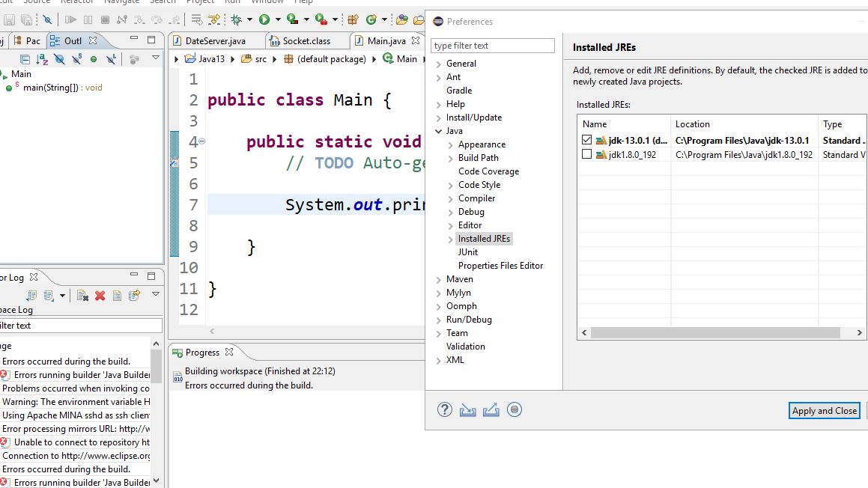Click the Open Type icon in toolbar
The width and height of the screenshot is (868, 488).
402,20
